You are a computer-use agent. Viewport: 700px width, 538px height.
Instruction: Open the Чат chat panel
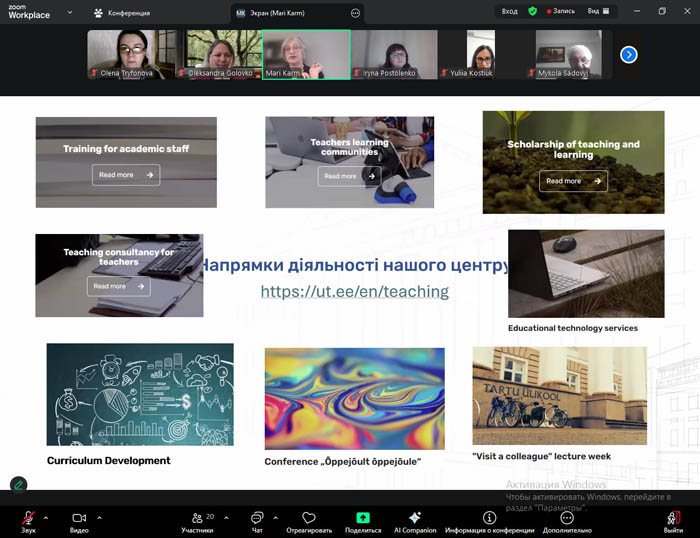coord(256,517)
